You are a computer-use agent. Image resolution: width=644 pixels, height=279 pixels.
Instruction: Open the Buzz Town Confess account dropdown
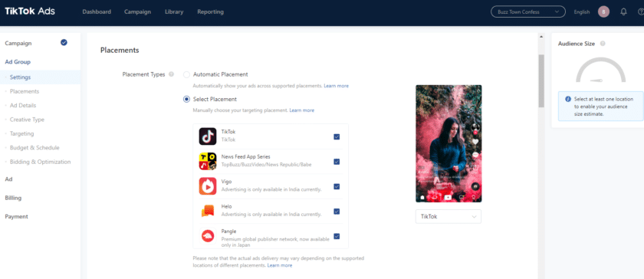click(x=528, y=12)
